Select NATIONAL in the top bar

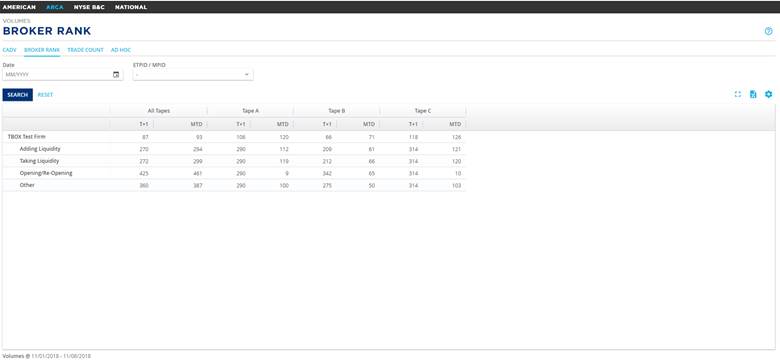tap(131, 7)
